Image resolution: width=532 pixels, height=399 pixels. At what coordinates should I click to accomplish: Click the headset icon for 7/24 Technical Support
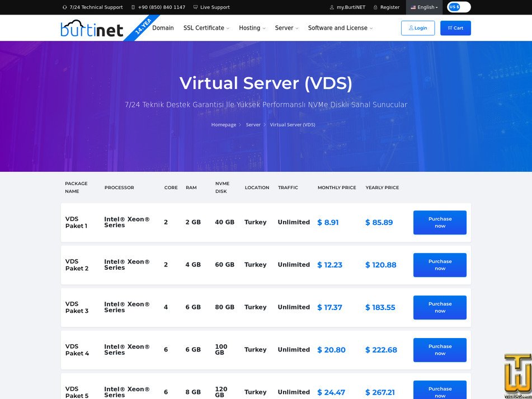pos(65,7)
